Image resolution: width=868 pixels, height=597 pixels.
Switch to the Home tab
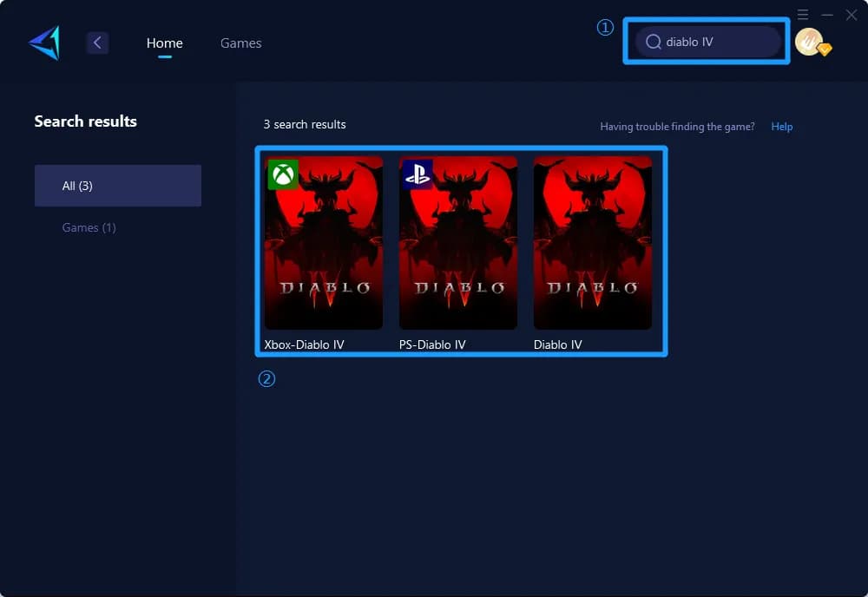pyautogui.click(x=164, y=42)
